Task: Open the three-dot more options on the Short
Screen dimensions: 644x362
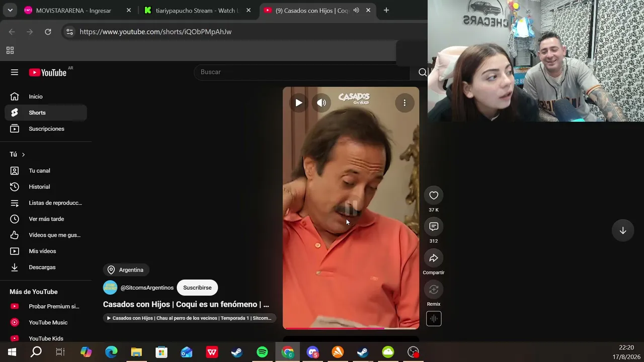Action: [405, 103]
